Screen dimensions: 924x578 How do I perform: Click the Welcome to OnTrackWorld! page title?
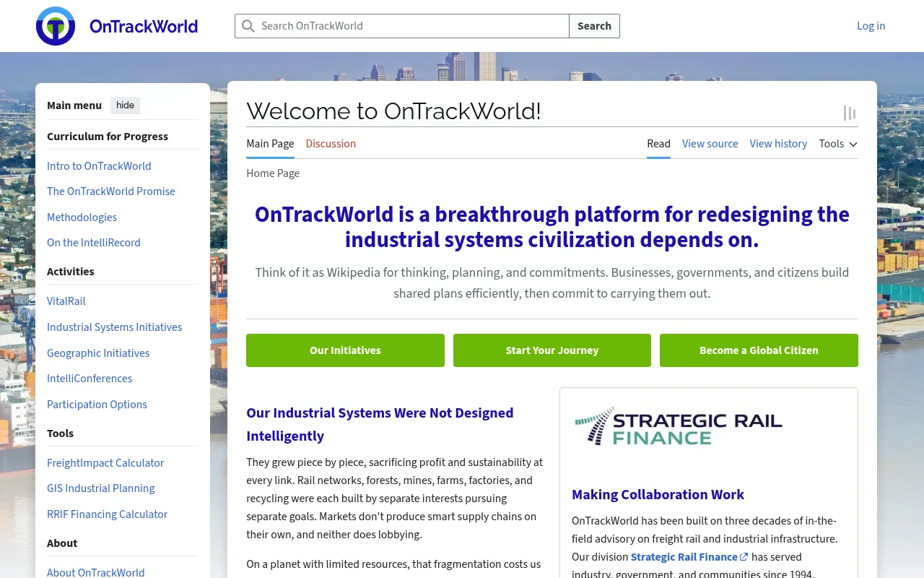[x=393, y=111]
